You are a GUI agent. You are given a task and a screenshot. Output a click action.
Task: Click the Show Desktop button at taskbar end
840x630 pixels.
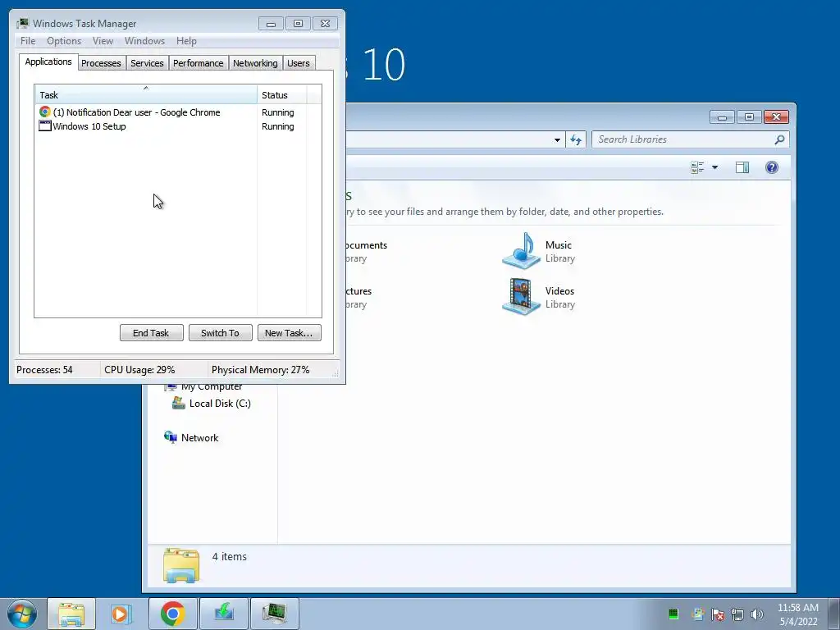[x=834, y=614]
